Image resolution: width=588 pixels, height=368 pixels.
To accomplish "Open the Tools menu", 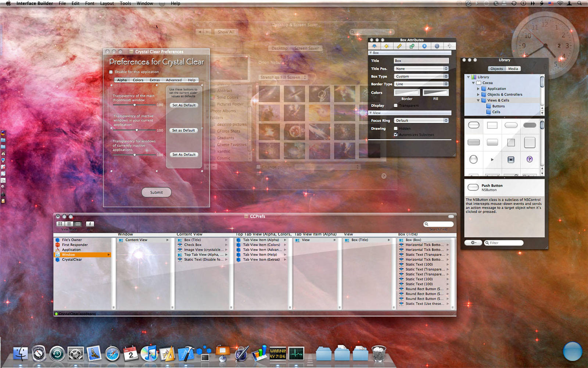I will coord(125,3).
